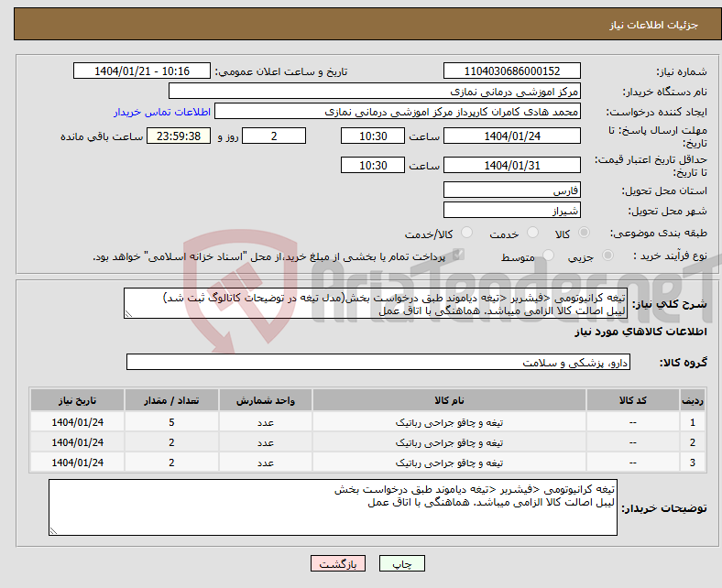The height and width of the screenshot is (588, 722).
Task: Click the goods group field دارو، پزشکی و سلامت
Action: pos(378,362)
